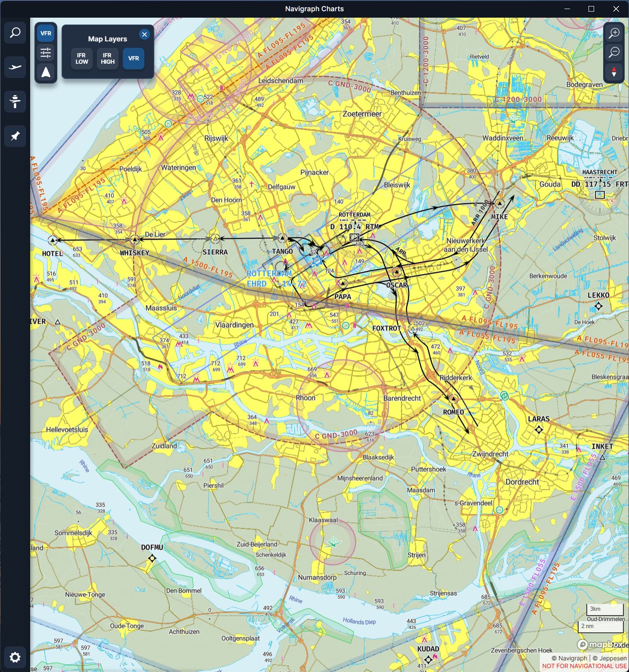Viewport: 629px width, 672px height.
Task: Open the flights airplane panel
Action: (15, 67)
